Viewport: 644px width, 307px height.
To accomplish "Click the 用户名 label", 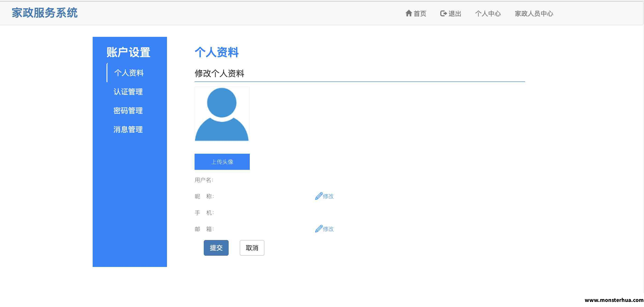I will pos(204,180).
